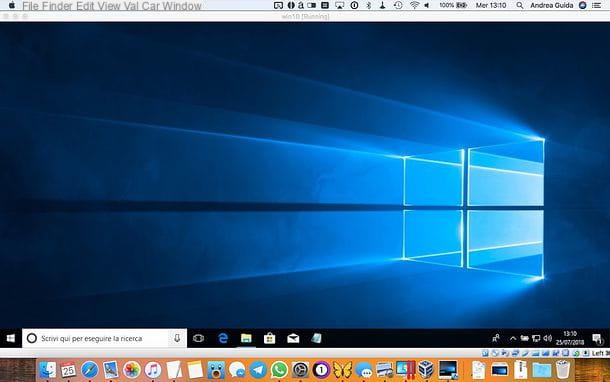This screenshot has height=382, width=610.
Task: Click the Mac volume speaker icon
Action: [427, 5]
